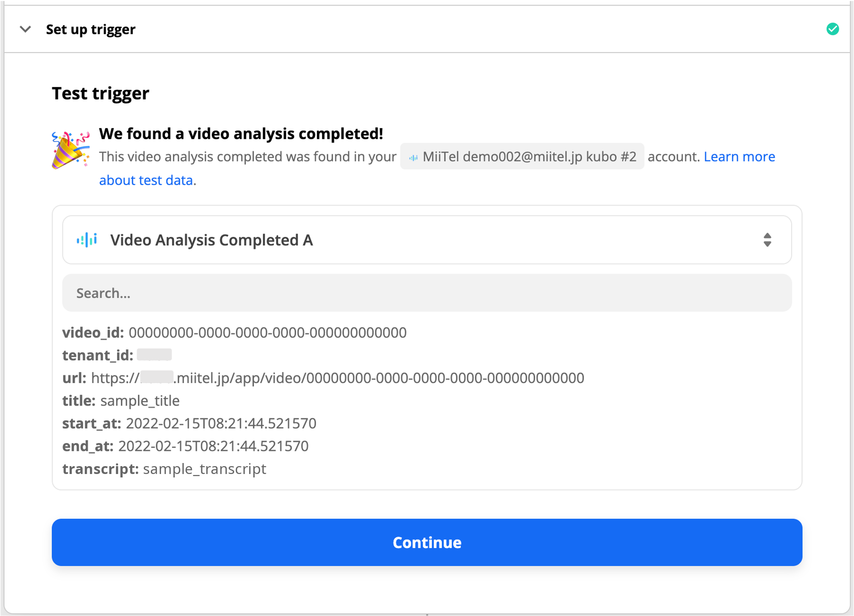Image resolution: width=854 pixels, height=616 pixels.
Task: Click the green completed checkmark icon
Action: [x=832, y=29]
